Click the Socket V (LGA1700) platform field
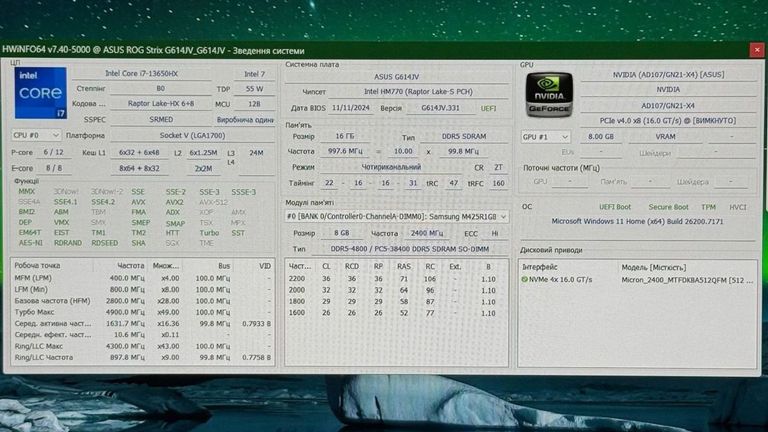 (192, 135)
